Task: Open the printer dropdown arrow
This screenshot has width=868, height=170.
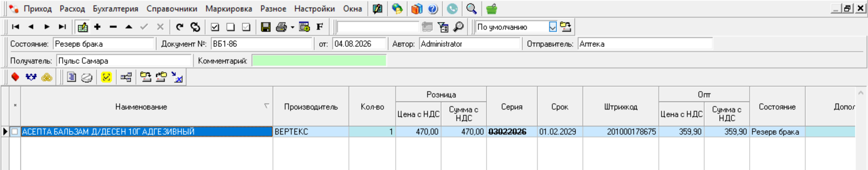Action: click(x=292, y=28)
